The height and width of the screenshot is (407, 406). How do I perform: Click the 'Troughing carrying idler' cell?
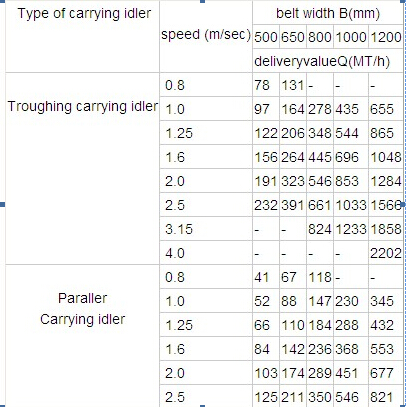[83, 169]
